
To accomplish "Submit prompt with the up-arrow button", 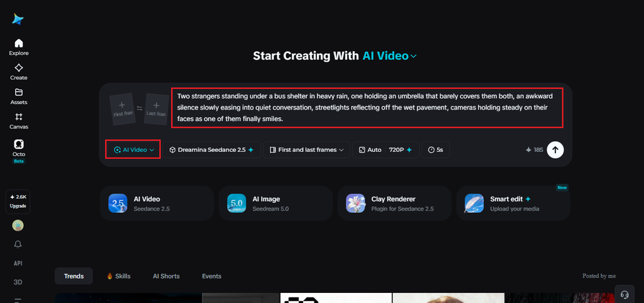I will coord(555,150).
